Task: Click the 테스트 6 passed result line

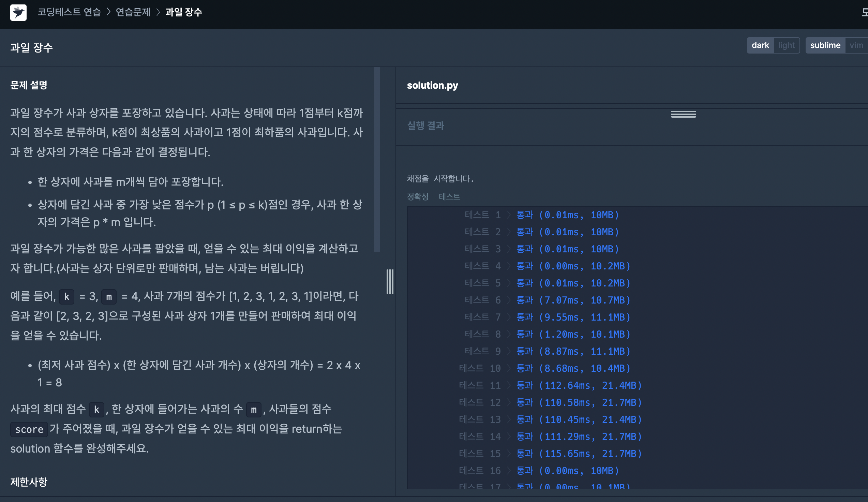Action: click(573, 300)
